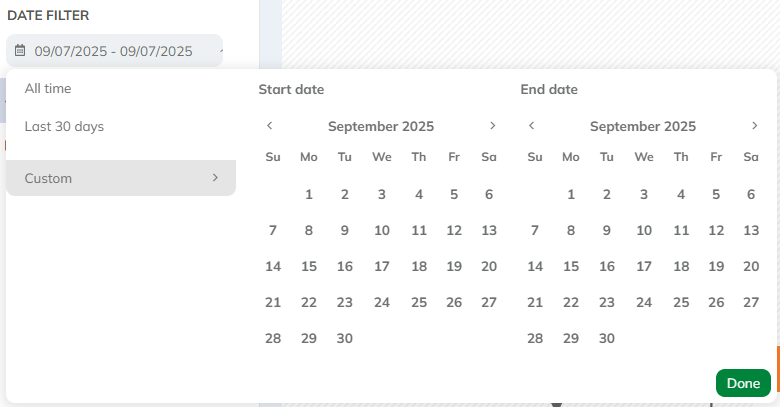This screenshot has width=780, height=407.
Task: Click the calendar icon in date filter
Action: tap(20, 51)
